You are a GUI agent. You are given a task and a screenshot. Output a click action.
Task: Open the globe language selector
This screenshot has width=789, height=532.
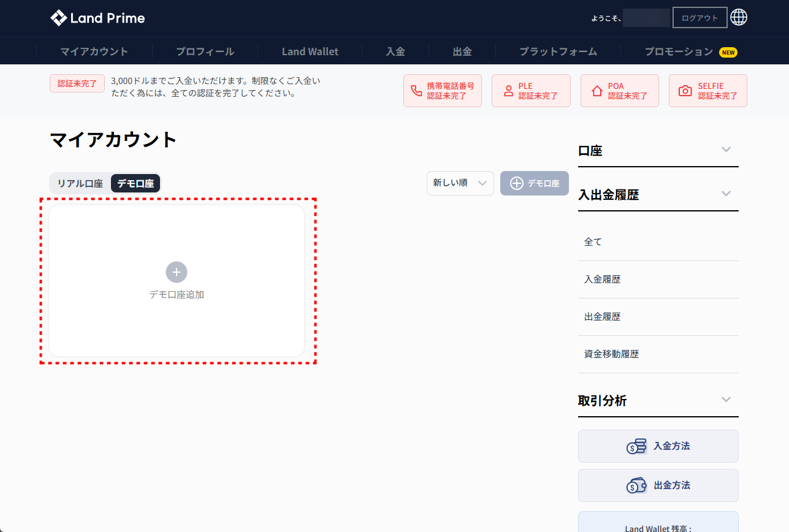(x=739, y=18)
